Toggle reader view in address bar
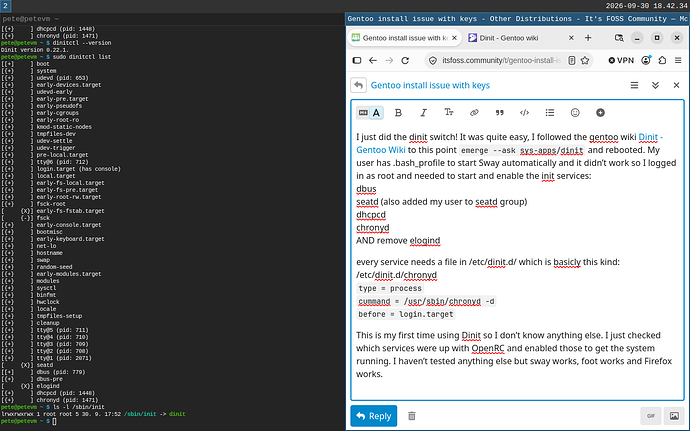 (572, 60)
